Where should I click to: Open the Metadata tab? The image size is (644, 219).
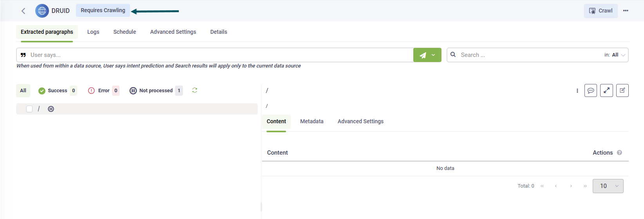click(311, 121)
